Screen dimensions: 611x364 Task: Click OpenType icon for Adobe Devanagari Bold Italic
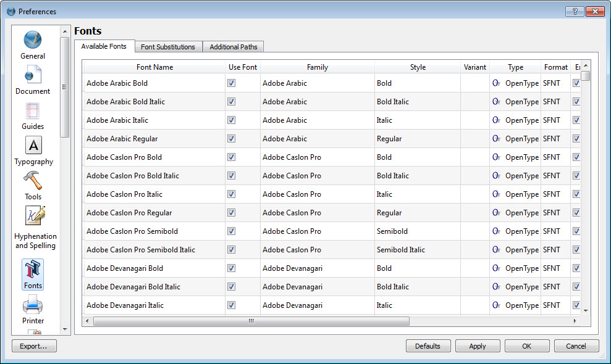(x=496, y=286)
